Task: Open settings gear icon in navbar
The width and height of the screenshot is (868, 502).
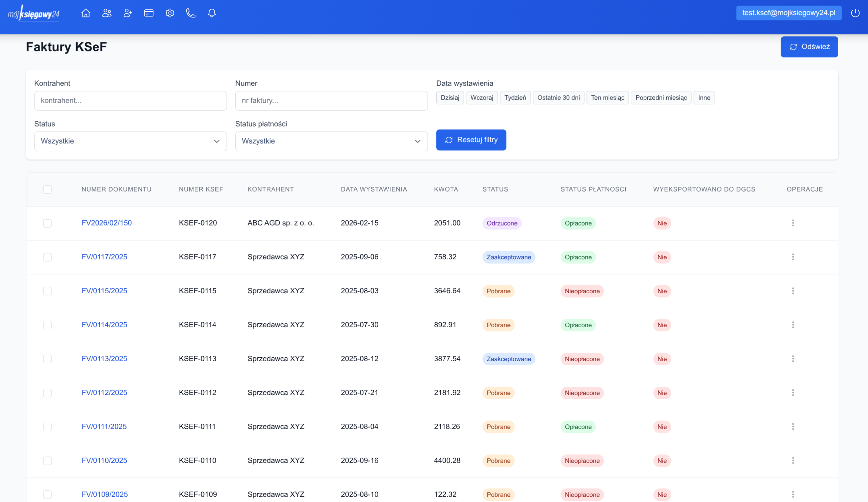Action: click(170, 13)
